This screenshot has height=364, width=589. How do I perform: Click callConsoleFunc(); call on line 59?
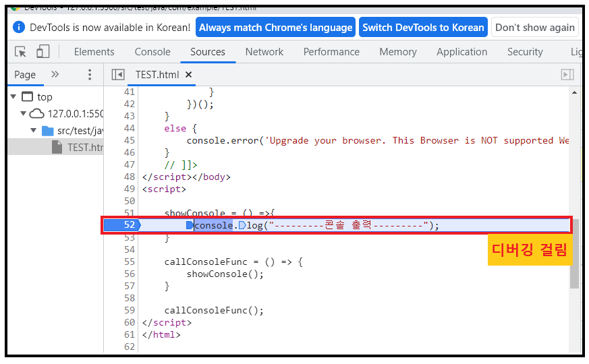pyautogui.click(x=214, y=310)
